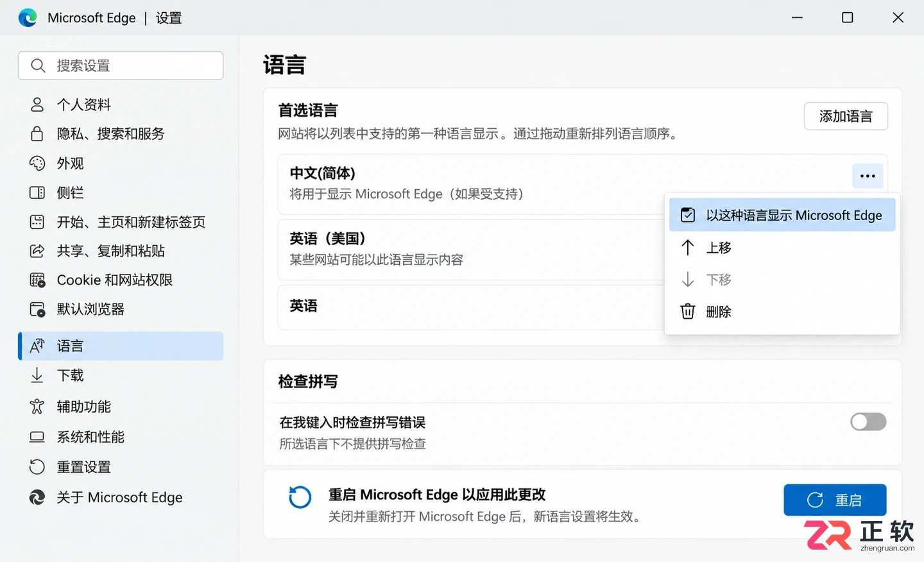The height and width of the screenshot is (562, 924).
Task: Click the laptop icon for 系统和性能
Action: pyautogui.click(x=37, y=437)
